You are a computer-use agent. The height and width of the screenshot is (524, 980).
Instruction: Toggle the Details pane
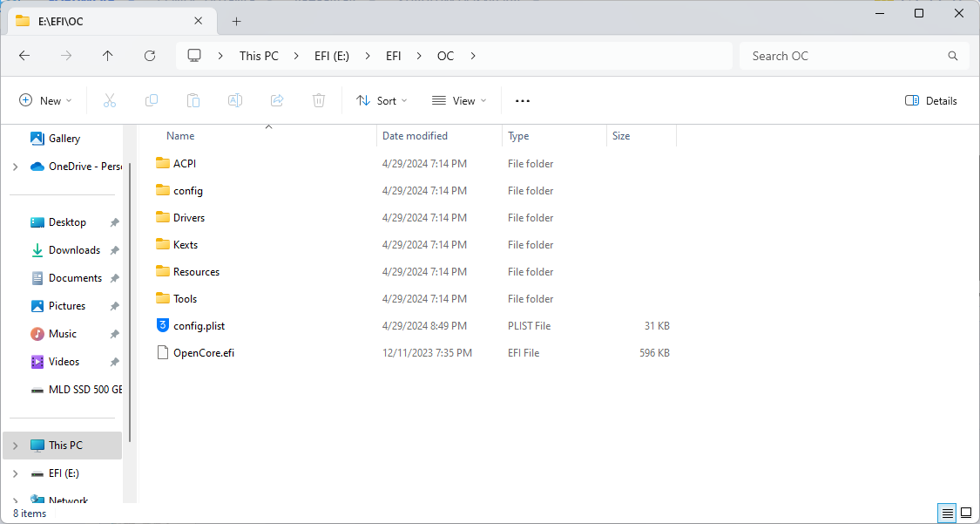point(931,100)
